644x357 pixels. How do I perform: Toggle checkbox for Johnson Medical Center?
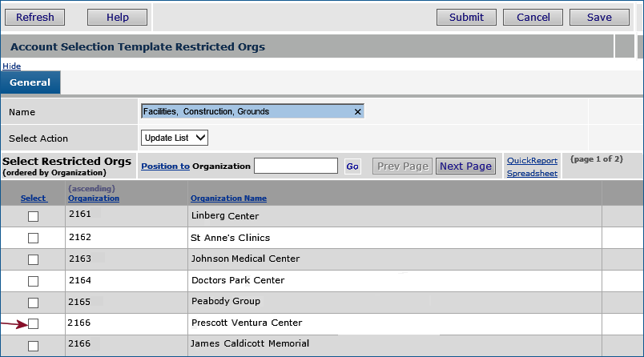33,260
